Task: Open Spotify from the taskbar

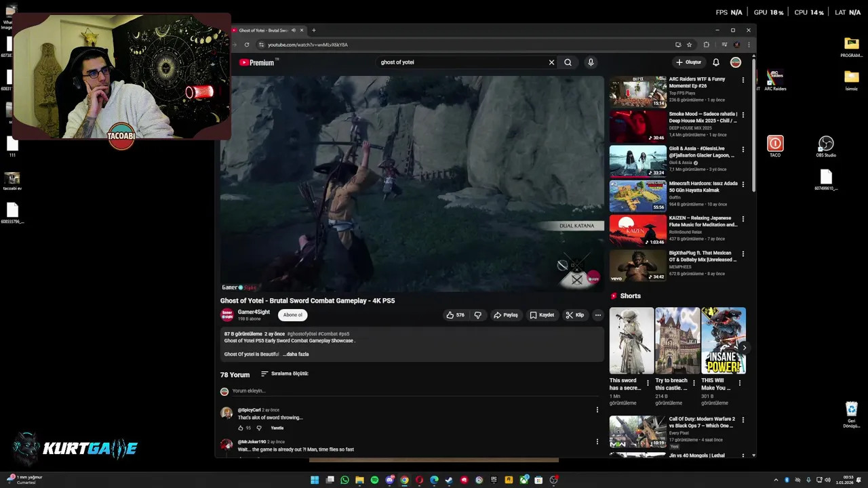Action: coord(374,480)
